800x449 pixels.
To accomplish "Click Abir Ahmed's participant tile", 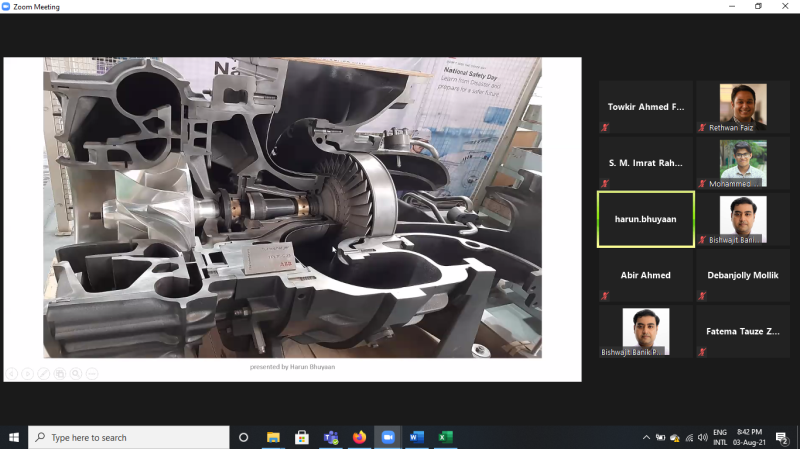I will click(645, 275).
